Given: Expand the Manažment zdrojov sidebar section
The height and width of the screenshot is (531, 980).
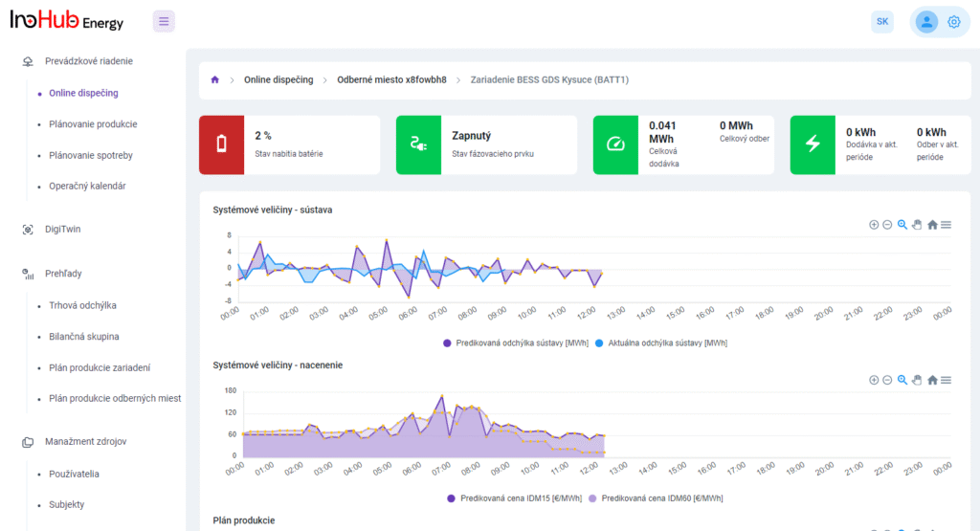Looking at the screenshot, I should coord(85,441).
